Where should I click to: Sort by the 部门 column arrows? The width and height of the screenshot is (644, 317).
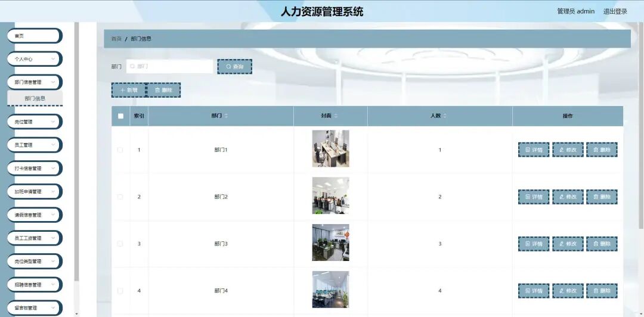226,116
